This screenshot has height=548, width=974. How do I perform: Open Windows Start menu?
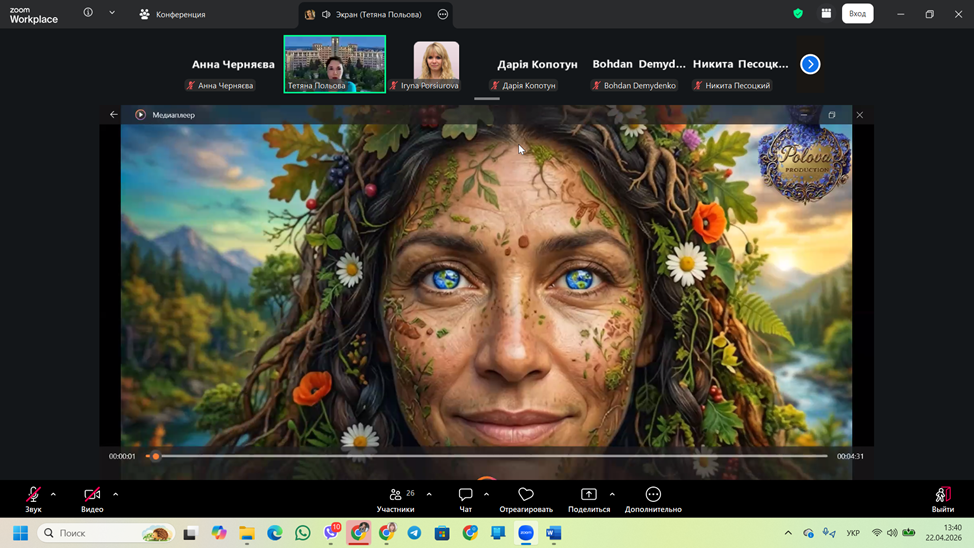[20, 533]
